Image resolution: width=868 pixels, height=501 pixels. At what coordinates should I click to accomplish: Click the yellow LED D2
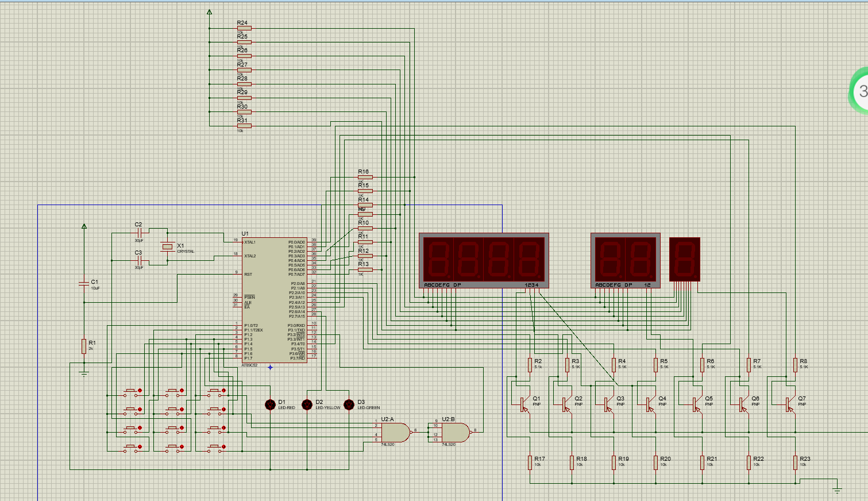tap(307, 404)
